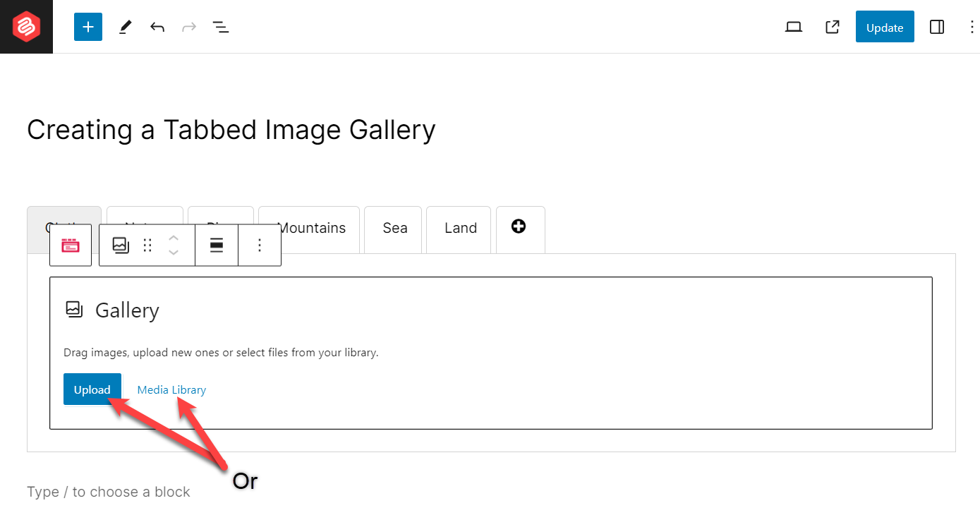Select the Sea tab
The image size is (980, 527).
pyautogui.click(x=393, y=228)
